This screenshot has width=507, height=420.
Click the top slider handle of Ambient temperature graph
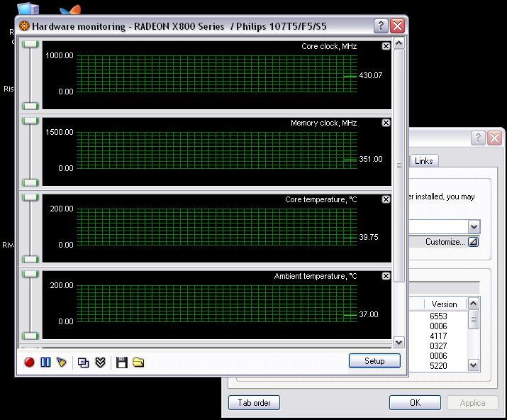pos(30,274)
